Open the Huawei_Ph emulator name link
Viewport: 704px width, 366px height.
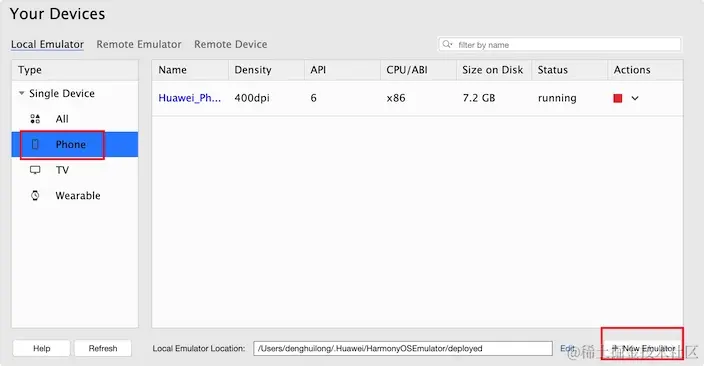[189, 98]
